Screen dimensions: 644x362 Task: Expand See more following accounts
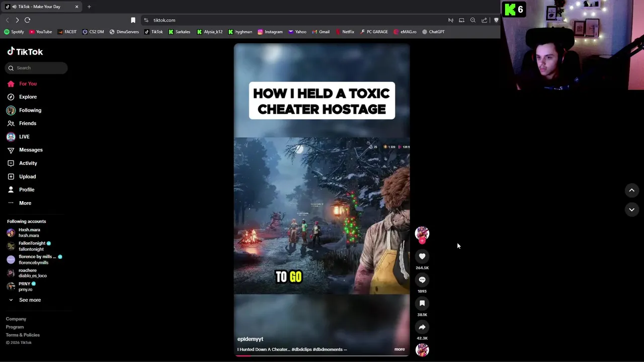(24, 300)
